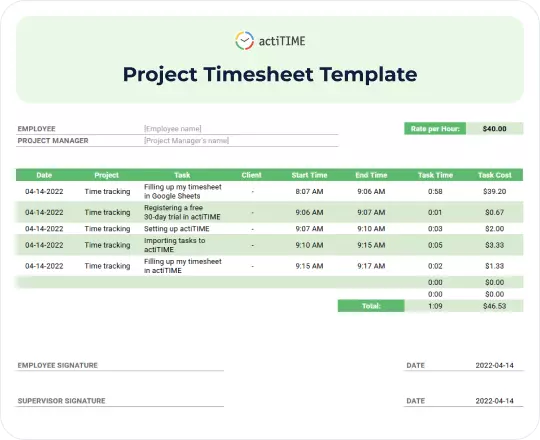Select the $2.00 task cost cell
540x440 pixels.
pos(495,229)
